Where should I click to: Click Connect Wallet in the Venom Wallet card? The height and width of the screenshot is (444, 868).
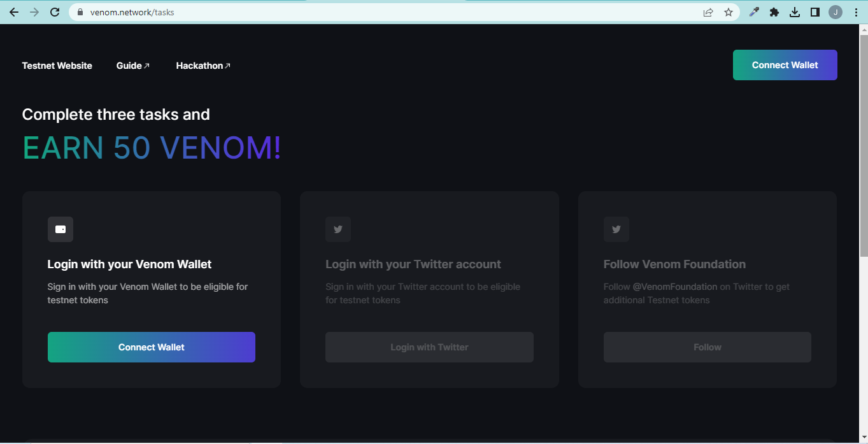(152, 347)
